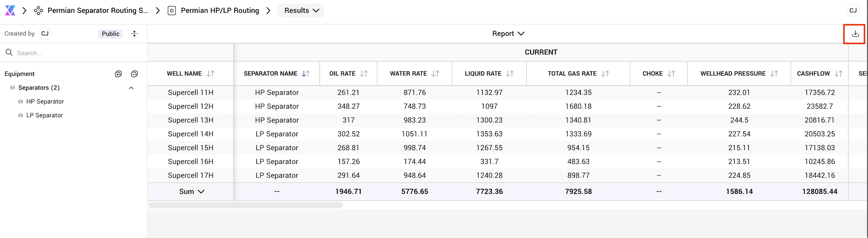The height and width of the screenshot is (238, 868).
Task: Click the download report icon
Action: [x=855, y=34]
